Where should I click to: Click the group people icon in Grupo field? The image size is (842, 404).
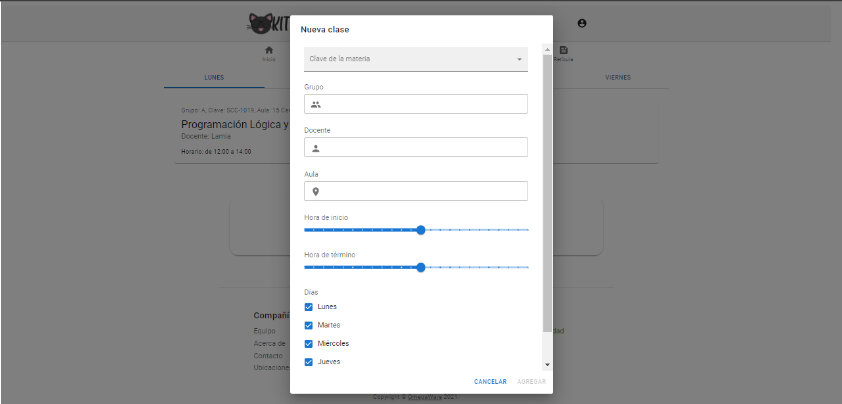tap(316, 104)
